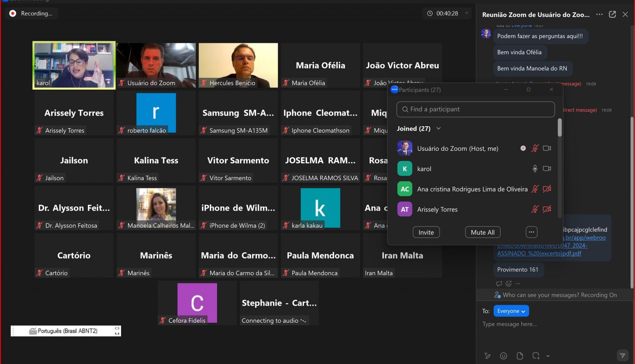Unmute Ana cristina Rodrigues Lima de Oliveira

535,189
